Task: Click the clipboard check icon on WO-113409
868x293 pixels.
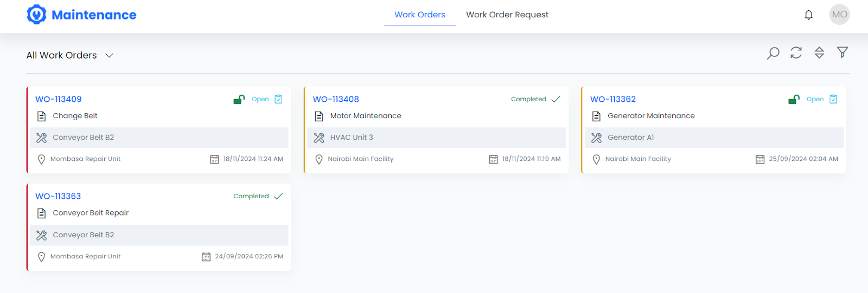Action: pos(278,99)
